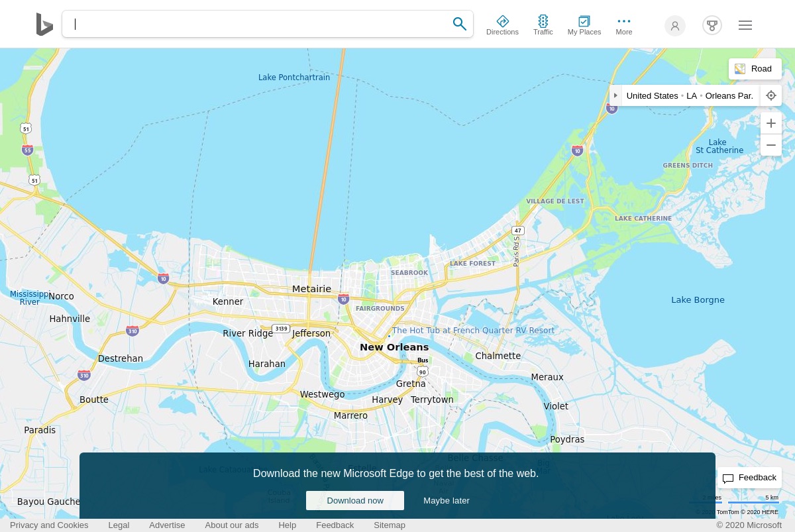The height and width of the screenshot is (532, 795).
Task: Click Jefferson label on map
Action: pyautogui.click(x=311, y=333)
